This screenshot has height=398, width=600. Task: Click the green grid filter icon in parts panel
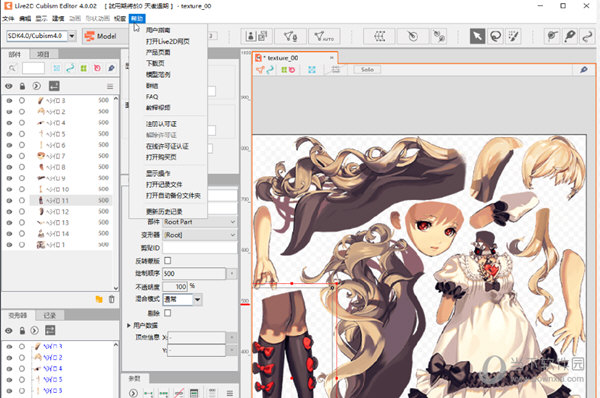point(83,68)
